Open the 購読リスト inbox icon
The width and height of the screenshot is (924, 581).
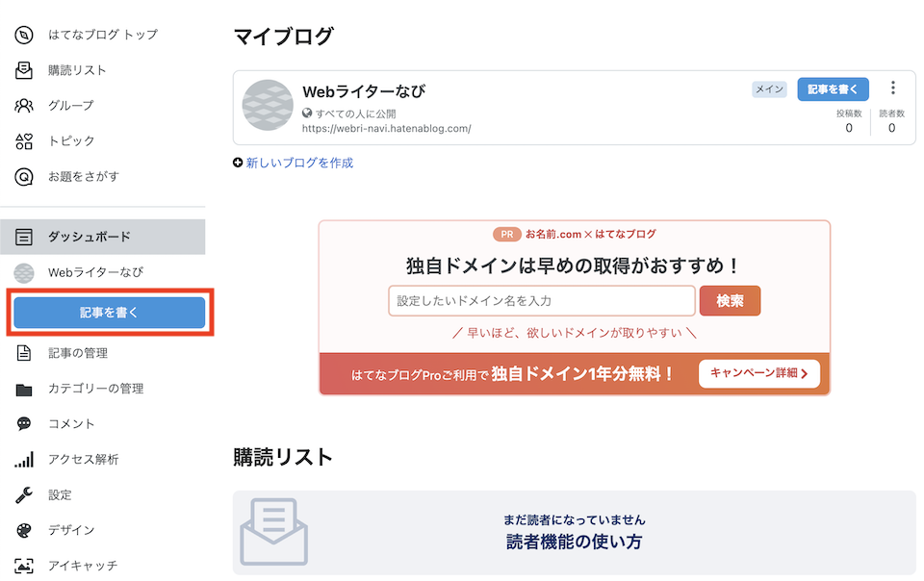[24, 70]
